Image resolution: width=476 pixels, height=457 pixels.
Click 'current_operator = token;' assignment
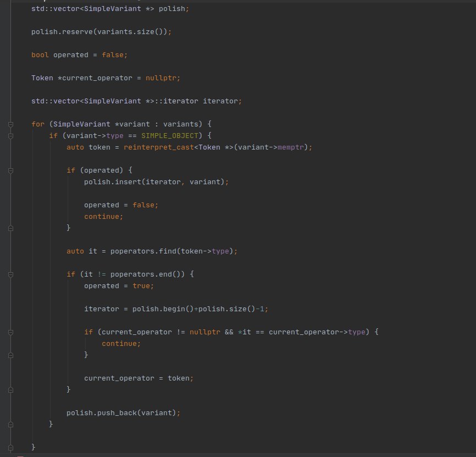tap(139, 378)
